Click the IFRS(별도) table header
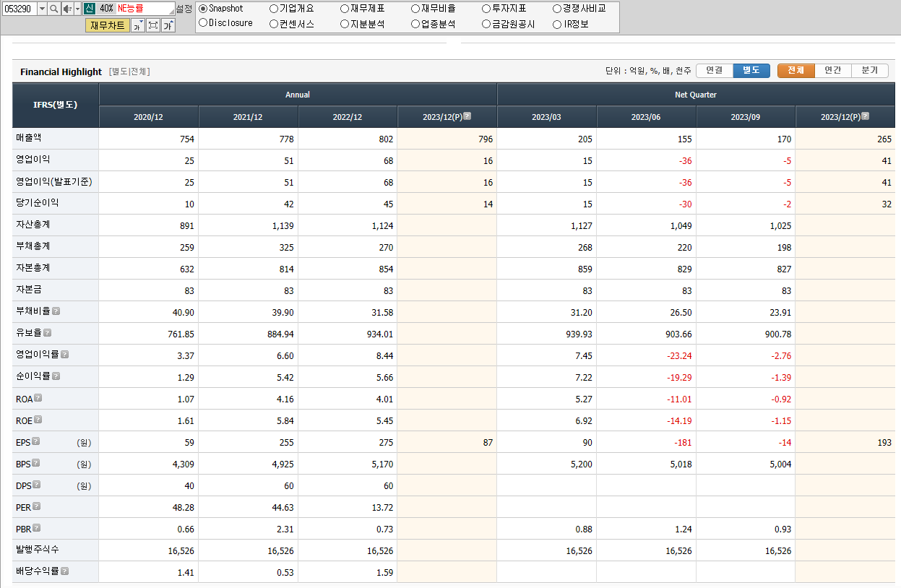 point(56,105)
